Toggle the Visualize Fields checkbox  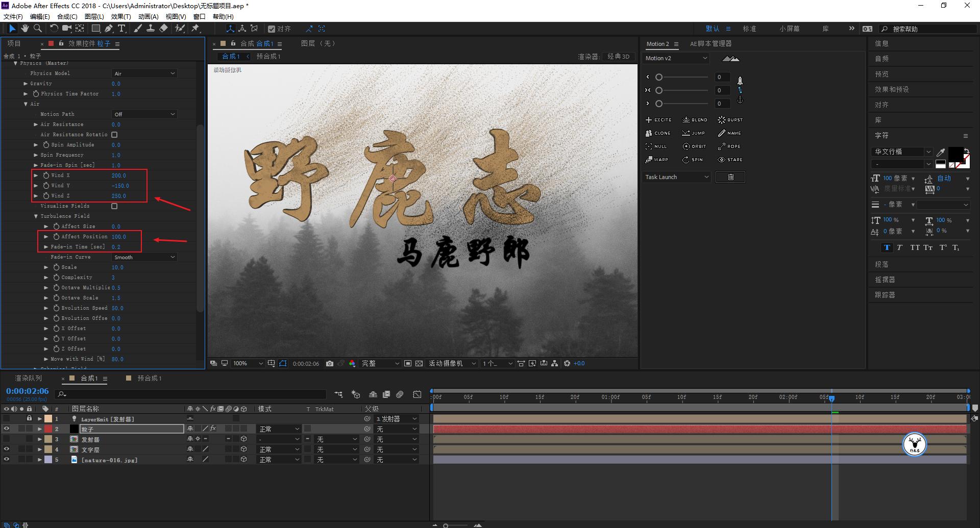coord(114,206)
